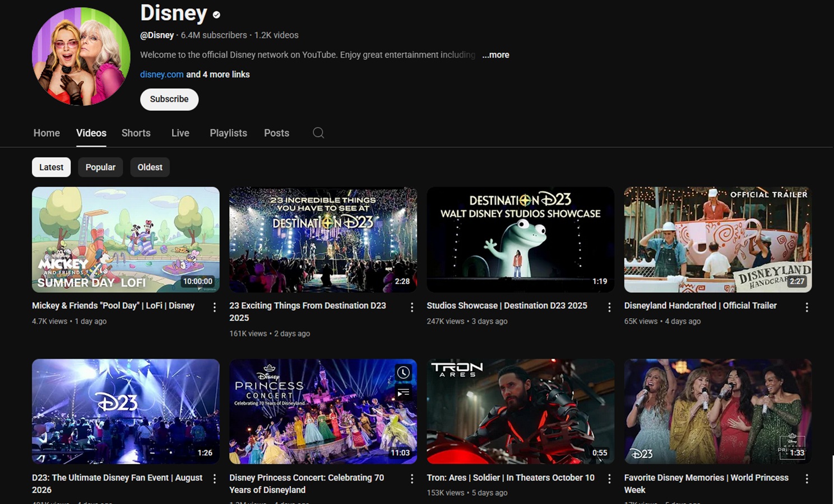This screenshot has width=834, height=504.
Task: Select the Latest sort filter chip
Action: coord(51,167)
